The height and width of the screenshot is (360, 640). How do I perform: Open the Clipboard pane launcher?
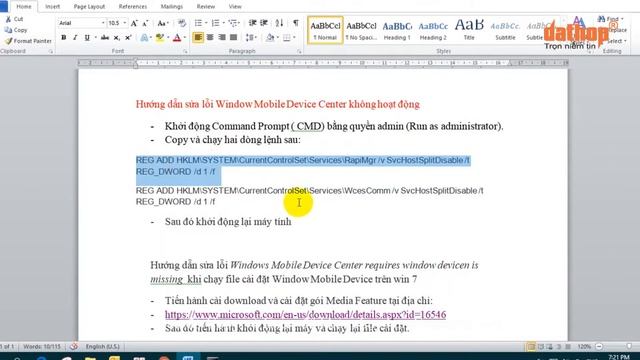coord(51,51)
